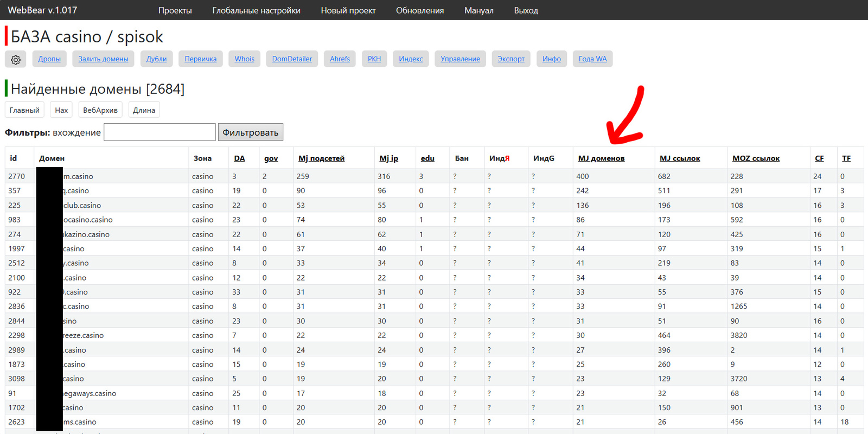Switch to the ВебАрхив tab
Viewport: 868px width, 434px height.
(100, 110)
